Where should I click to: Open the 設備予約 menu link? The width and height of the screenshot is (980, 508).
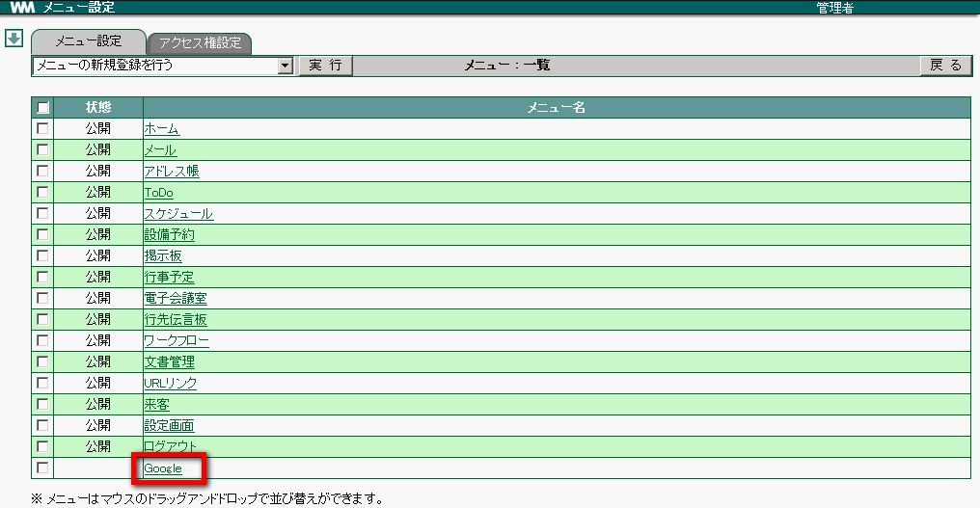[170, 235]
